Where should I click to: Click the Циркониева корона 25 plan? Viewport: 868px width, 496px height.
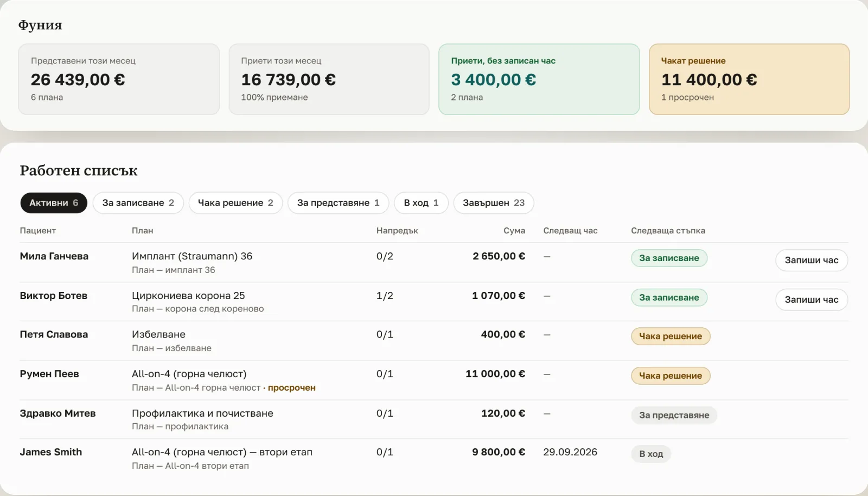coord(188,296)
